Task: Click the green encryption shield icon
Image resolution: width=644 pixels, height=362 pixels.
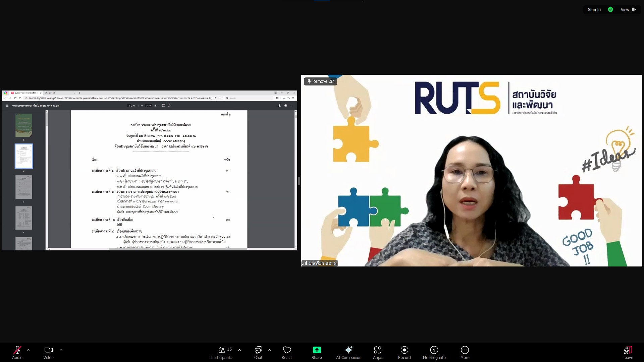Action: tap(610, 10)
